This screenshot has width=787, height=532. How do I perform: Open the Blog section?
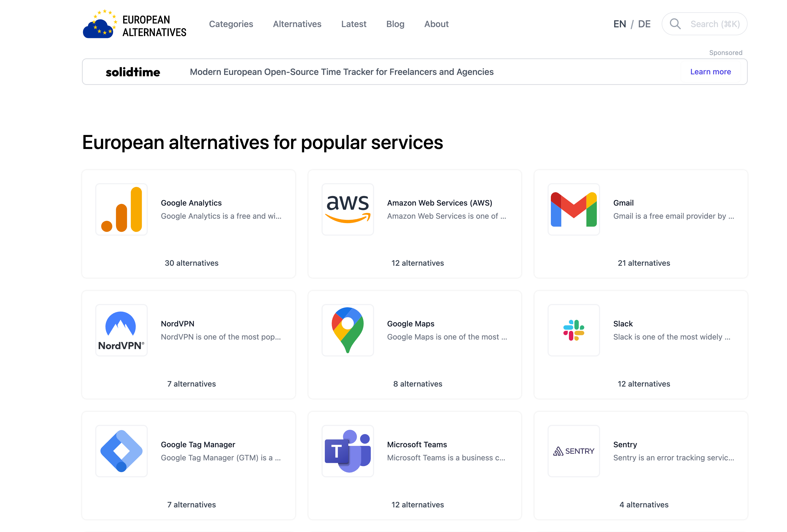(x=395, y=24)
